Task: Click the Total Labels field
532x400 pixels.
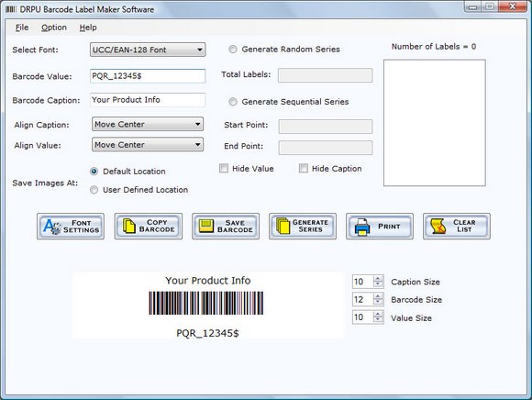Action: 325,75
